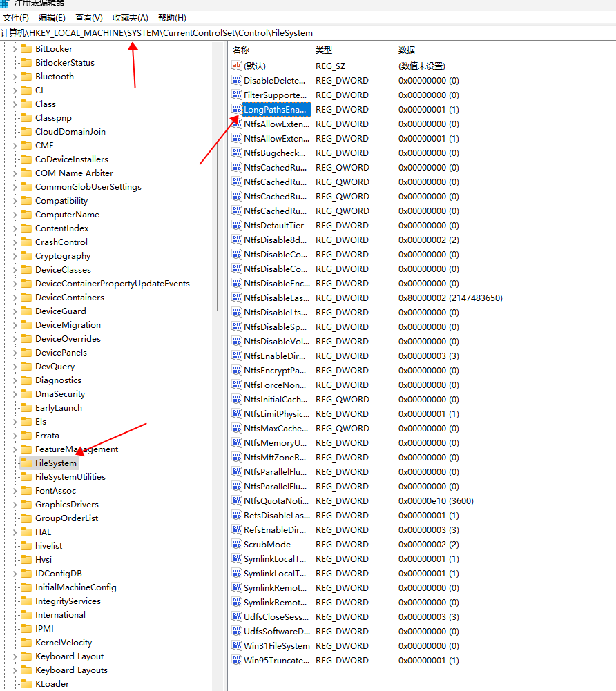Select the FileSystemUtilities key
This screenshot has height=691, width=616.
[x=70, y=477]
